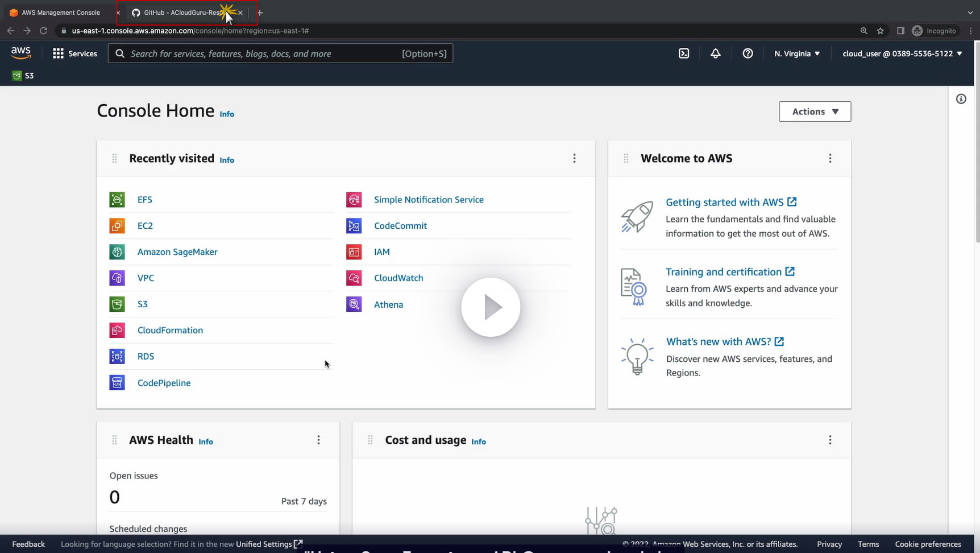Click the VPC service icon
This screenshot has height=553, width=980.
point(117,278)
